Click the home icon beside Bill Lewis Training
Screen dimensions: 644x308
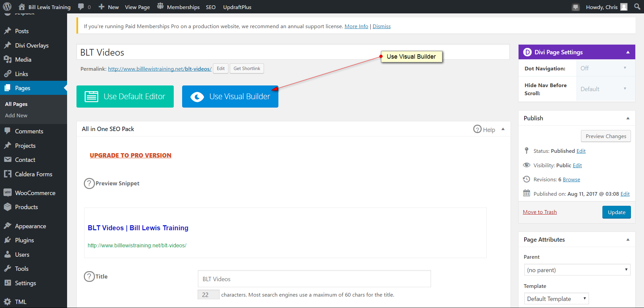tap(22, 7)
